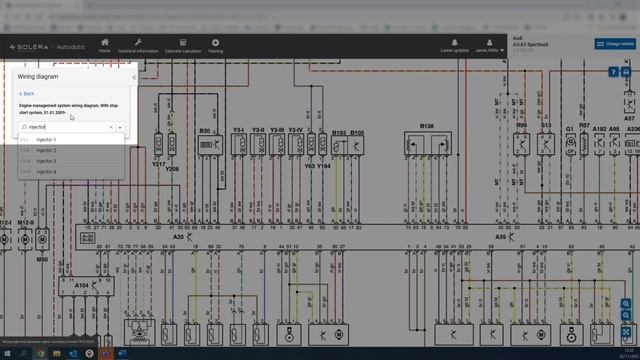Select Injector 2 from the results

coord(71,150)
